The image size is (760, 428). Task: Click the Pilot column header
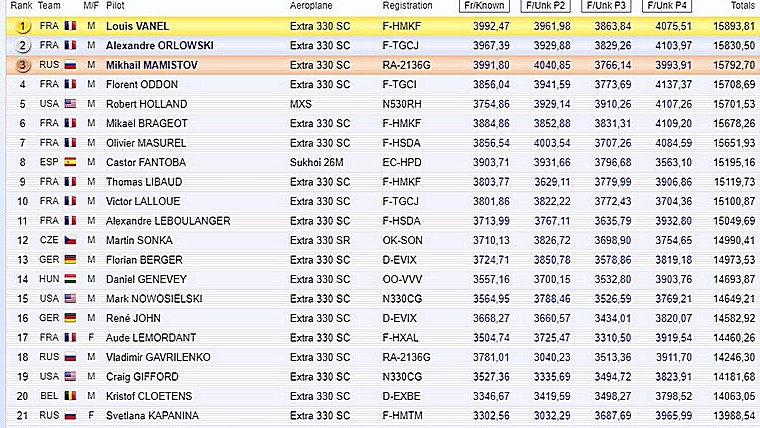coord(115,5)
